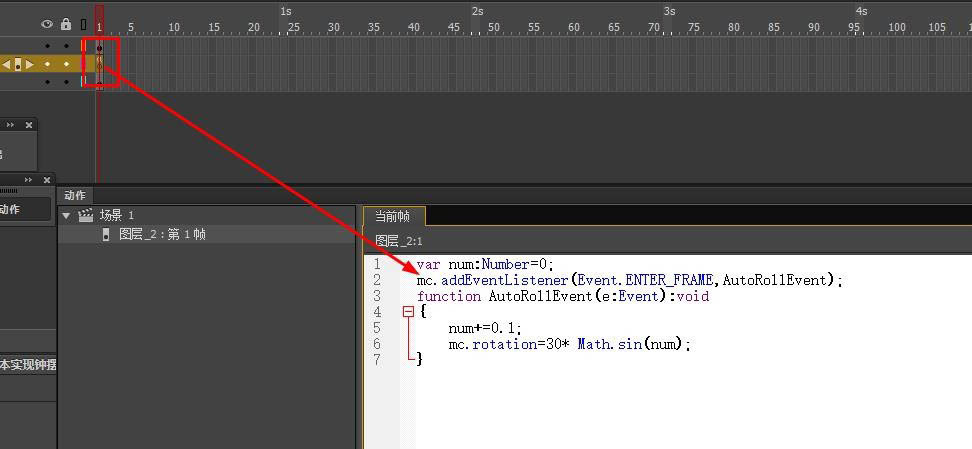Click frame 5 on the timeline ruler
Viewport: 972px width, 449px height.
[x=131, y=27]
